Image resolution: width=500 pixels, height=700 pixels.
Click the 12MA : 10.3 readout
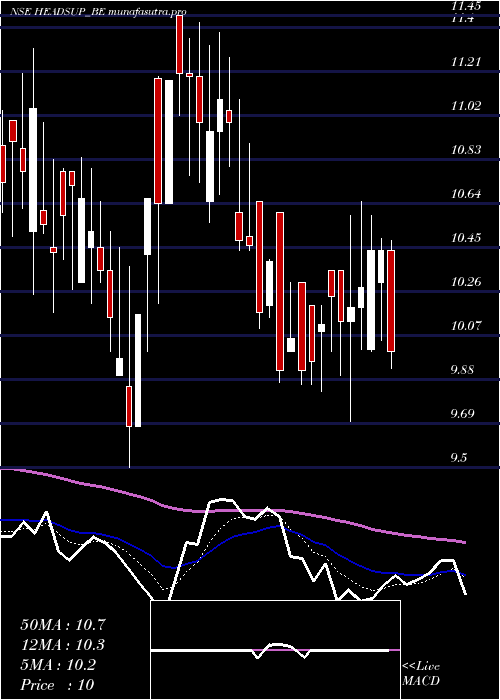(x=63, y=645)
